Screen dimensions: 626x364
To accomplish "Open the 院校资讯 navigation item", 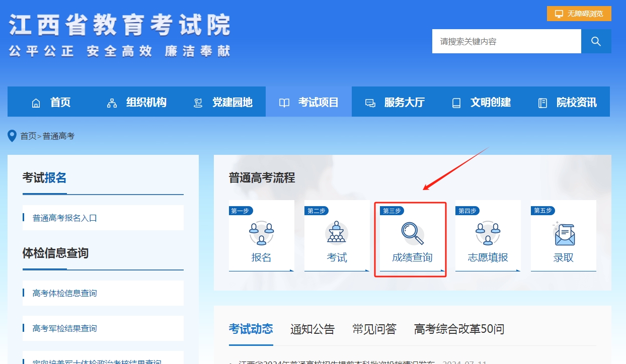I will (x=567, y=103).
